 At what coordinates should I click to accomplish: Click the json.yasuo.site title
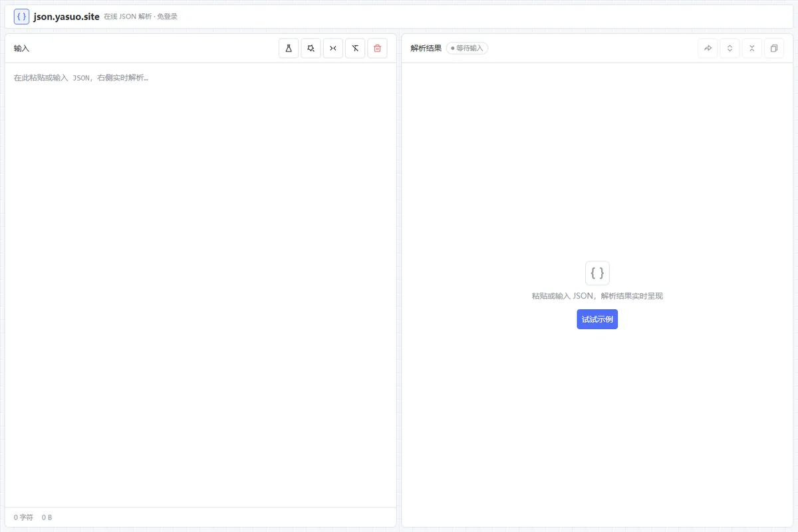tap(66, 17)
